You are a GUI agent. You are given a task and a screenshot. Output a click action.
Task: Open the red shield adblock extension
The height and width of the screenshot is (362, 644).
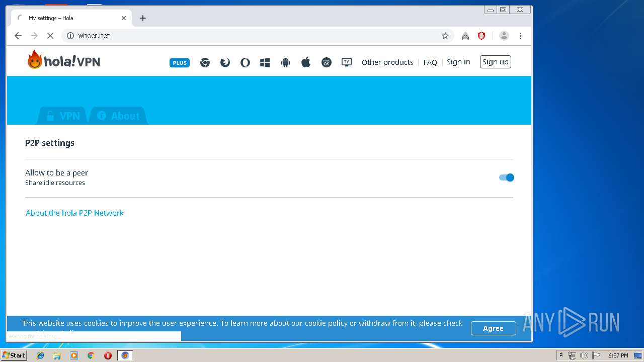click(x=481, y=36)
